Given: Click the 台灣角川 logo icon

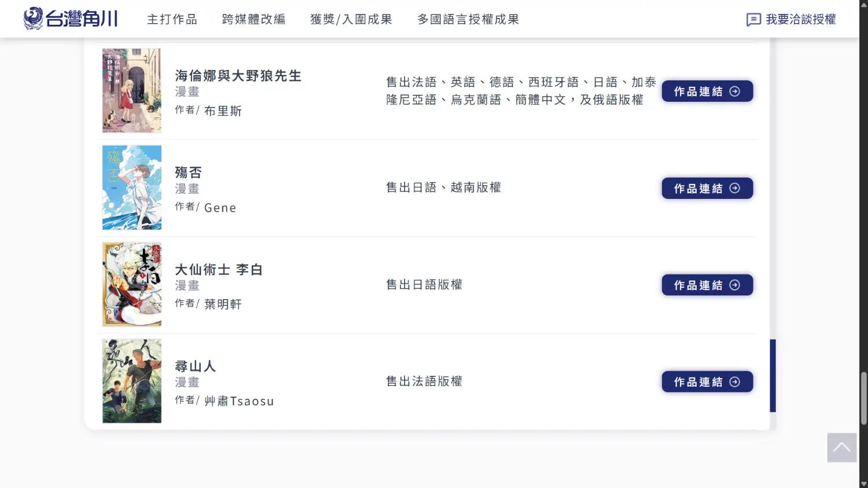Looking at the screenshot, I should (x=33, y=19).
